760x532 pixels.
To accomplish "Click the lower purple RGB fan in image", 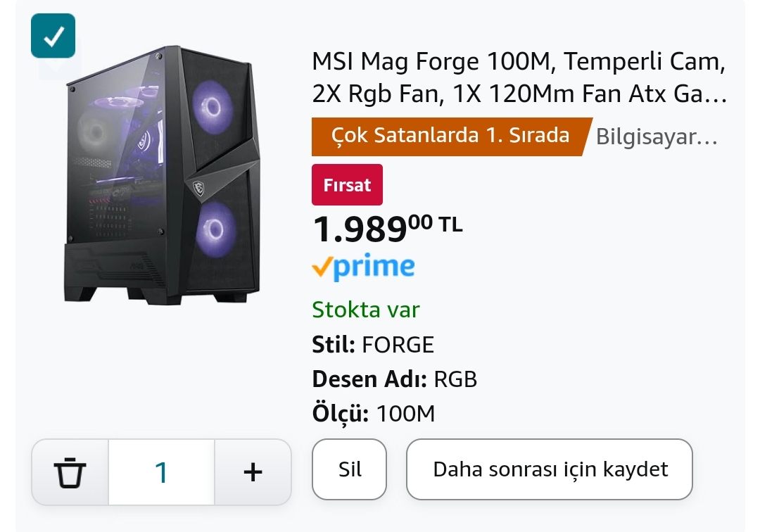I will coord(214,229).
